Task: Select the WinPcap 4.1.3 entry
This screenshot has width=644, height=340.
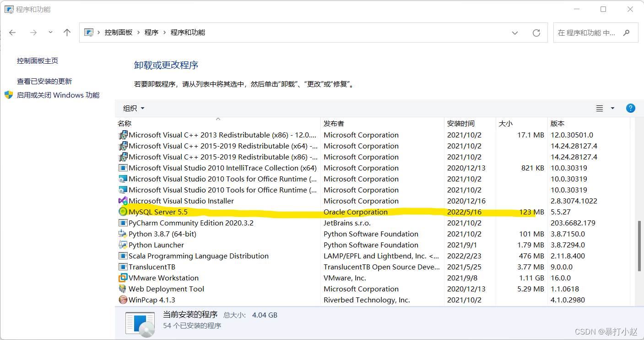Action: [152, 300]
